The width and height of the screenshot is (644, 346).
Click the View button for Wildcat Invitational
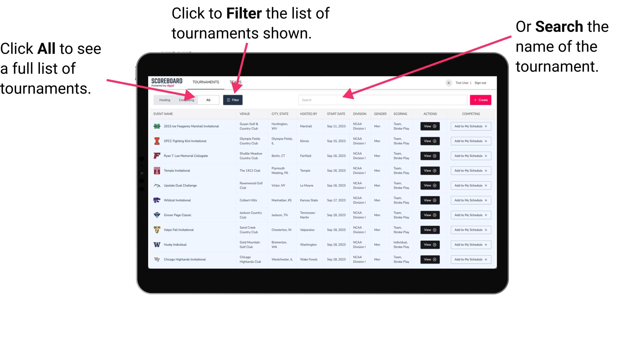(429, 200)
